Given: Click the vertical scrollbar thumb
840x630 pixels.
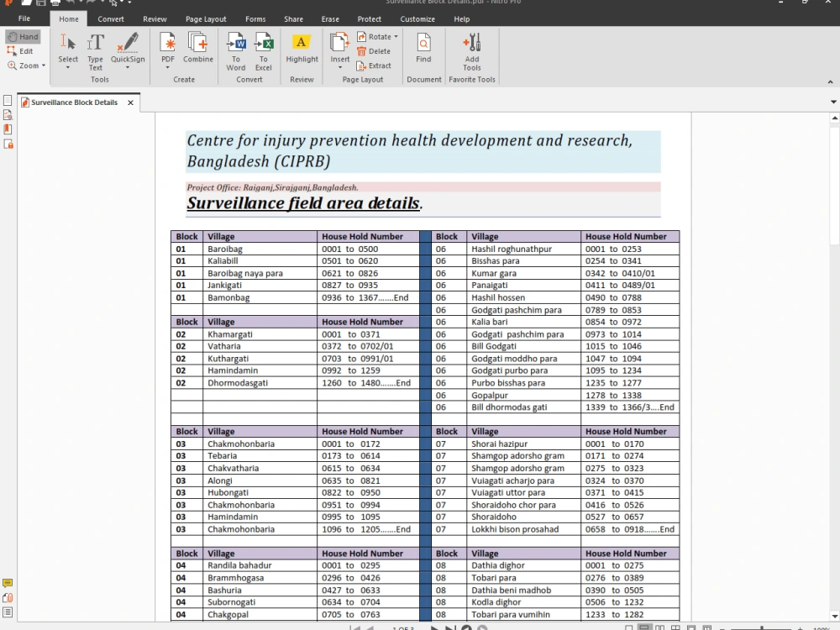Looking at the screenshot, I should coord(835,186).
